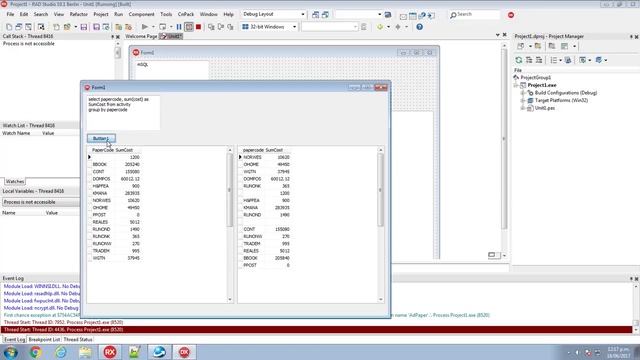
Task: Click the Program Reset framed icon
Action: pyautogui.click(x=189, y=27)
